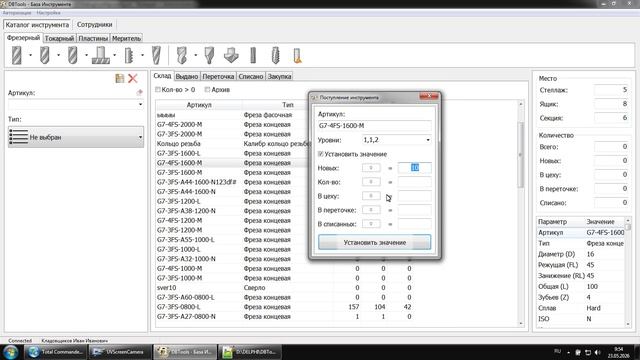The height and width of the screenshot is (360, 640).
Task: Select the flat end mill tool icon
Action: (17, 55)
